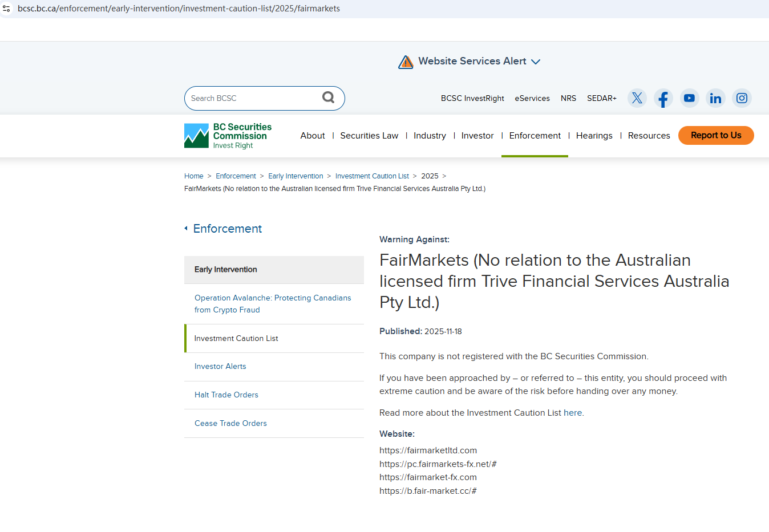The width and height of the screenshot is (769, 532).
Task: Open the Securities Law navigation menu
Action: coord(369,136)
